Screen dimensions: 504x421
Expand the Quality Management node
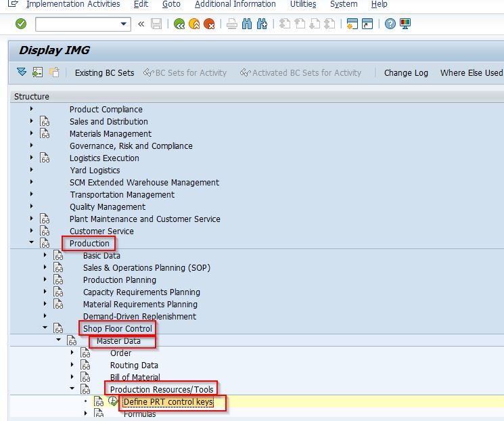(x=31, y=206)
